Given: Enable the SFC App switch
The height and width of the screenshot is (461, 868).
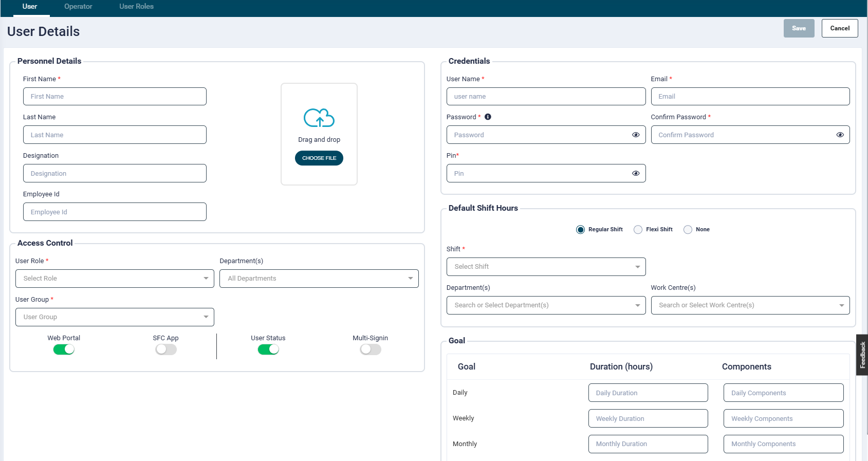Looking at the screenshot, I should point(166,349).
